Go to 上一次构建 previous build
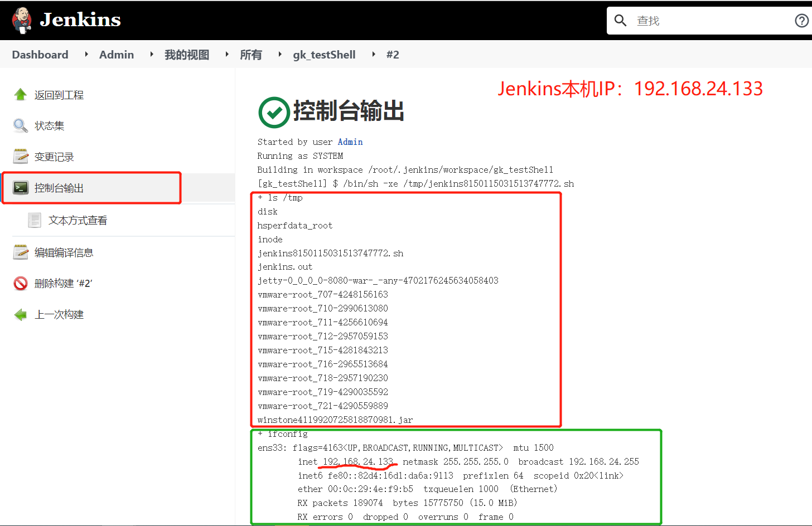The width and height of the screenshot is (812, 526). tap(59, 315)
